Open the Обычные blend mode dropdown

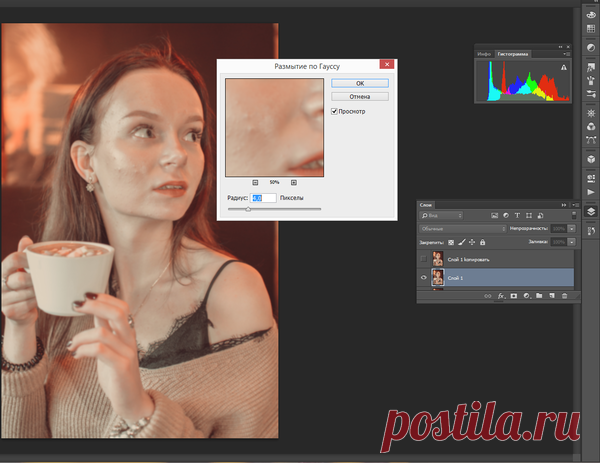463,229
